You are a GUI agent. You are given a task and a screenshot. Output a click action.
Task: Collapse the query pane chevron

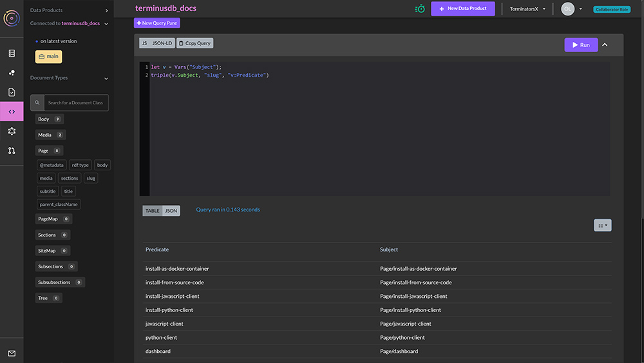605,44
